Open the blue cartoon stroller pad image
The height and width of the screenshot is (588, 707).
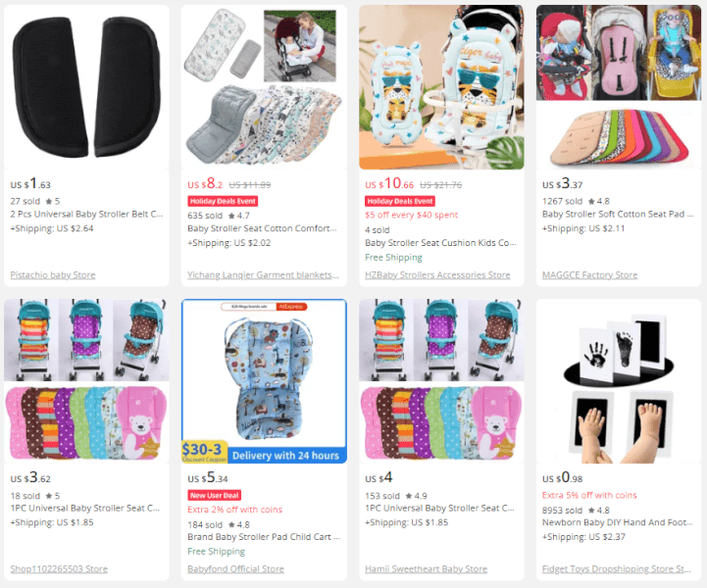[264, 381]
